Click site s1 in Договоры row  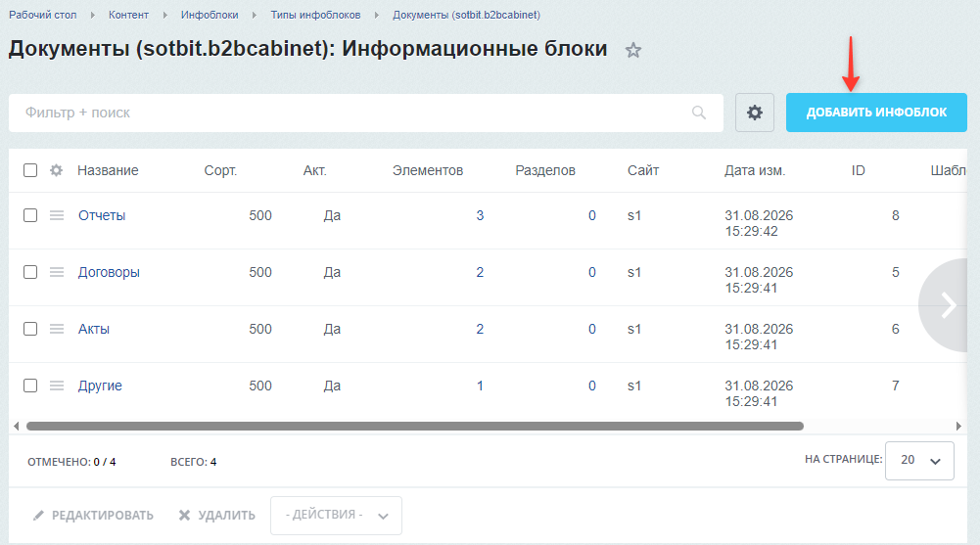(634, 272)
